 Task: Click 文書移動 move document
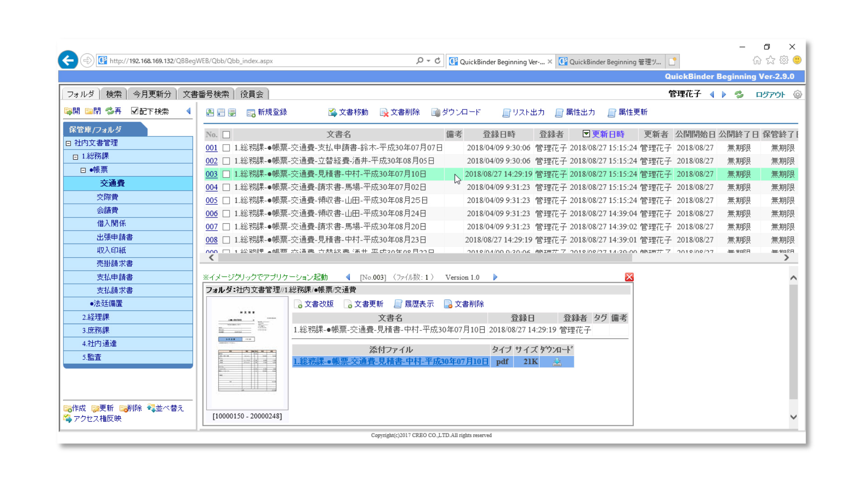(348, 113)
